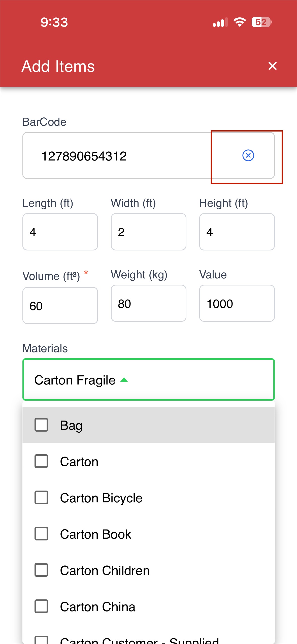Screen dimensions: 297x644
Task: Clear the BarCode field with the X icon
Action: (x=248, y=155)
